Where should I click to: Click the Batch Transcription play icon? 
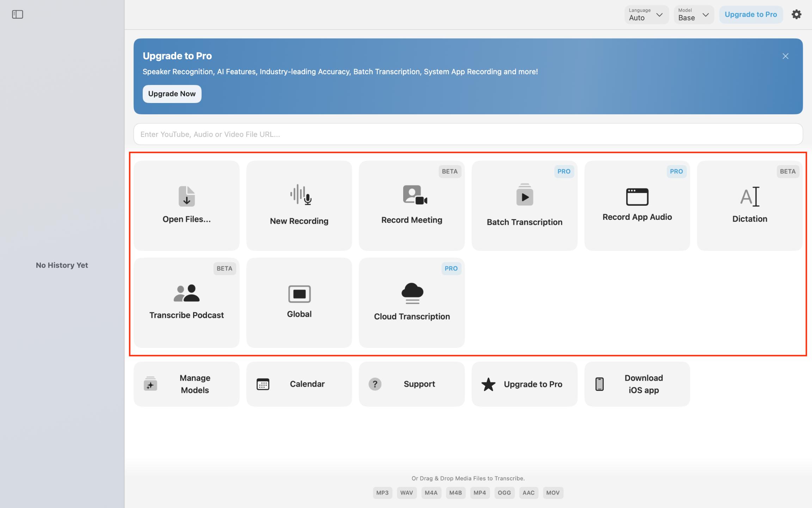coord(524,195)
